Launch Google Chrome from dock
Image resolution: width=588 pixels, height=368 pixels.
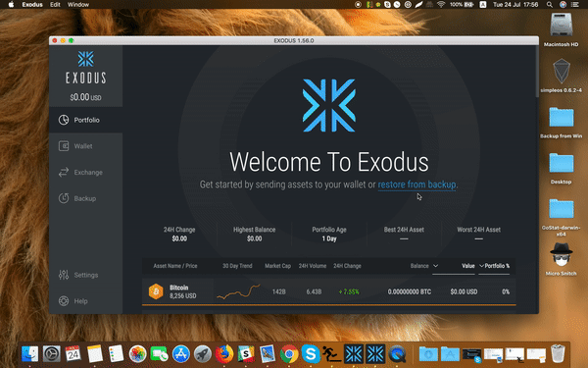[x=289, y=353]
